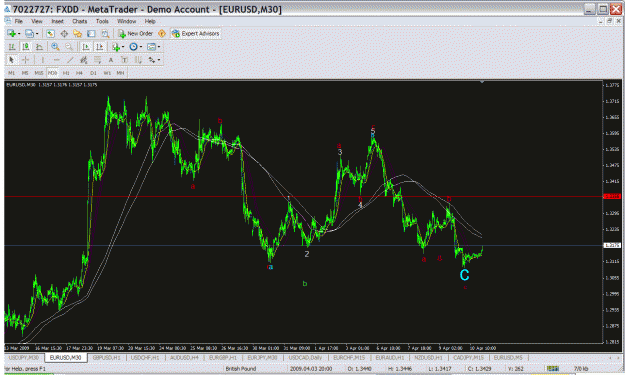This screenshot has width=625, height=375.
Task: Toggle the Expert Advisors button
Action: tap(196, 33)
